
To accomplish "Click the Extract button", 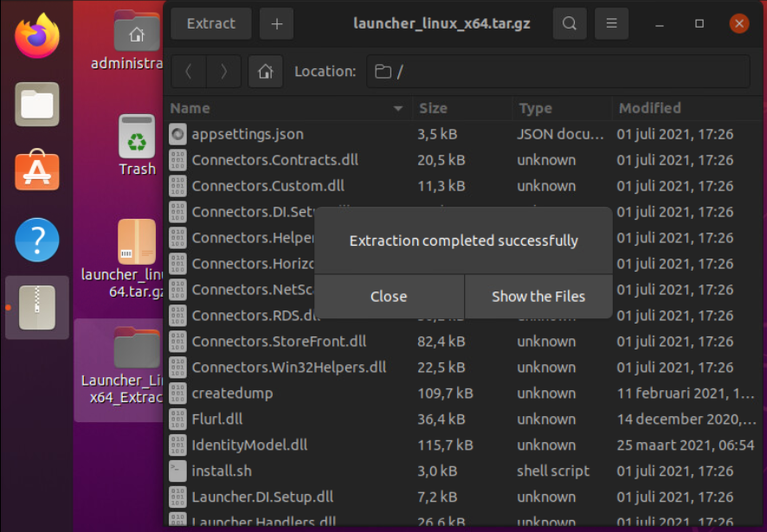I will pyautogui.click(x=210, y=23).
